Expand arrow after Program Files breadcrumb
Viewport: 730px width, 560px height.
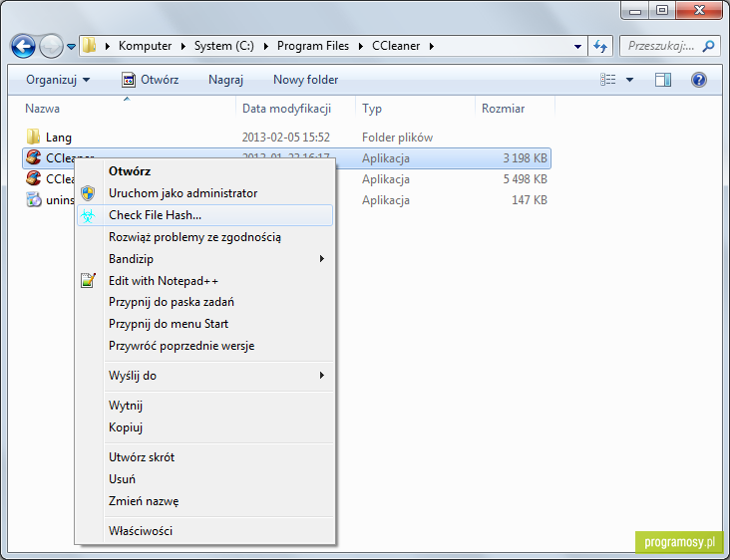(361, 46)
